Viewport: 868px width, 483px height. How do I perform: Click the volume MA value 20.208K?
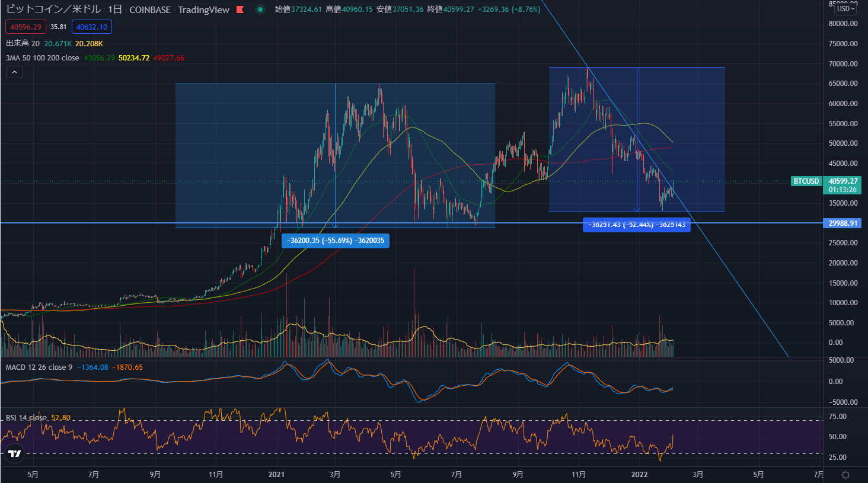click(x=89, y=43)
